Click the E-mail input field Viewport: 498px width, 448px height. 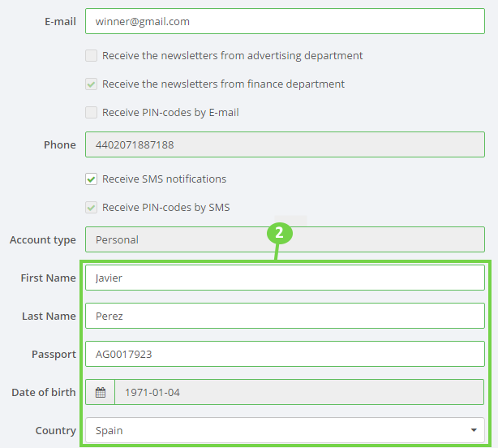pyautogui.click(x=284, y=22)
